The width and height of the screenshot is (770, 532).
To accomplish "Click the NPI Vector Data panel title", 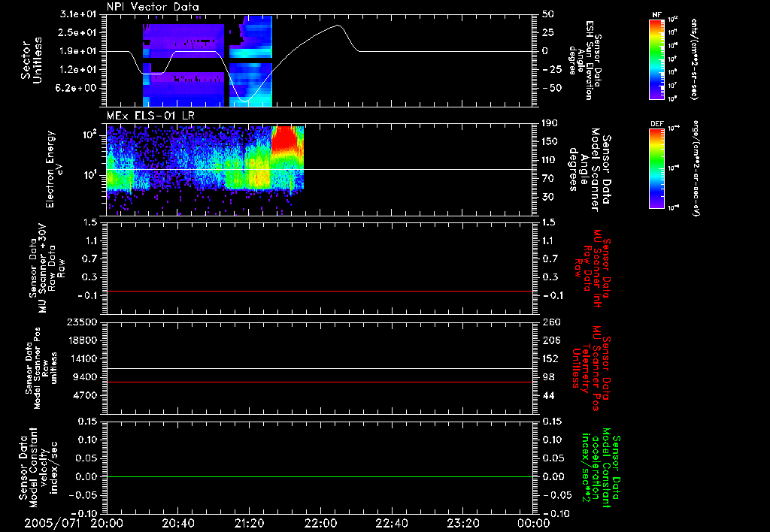I will [153, 7].
